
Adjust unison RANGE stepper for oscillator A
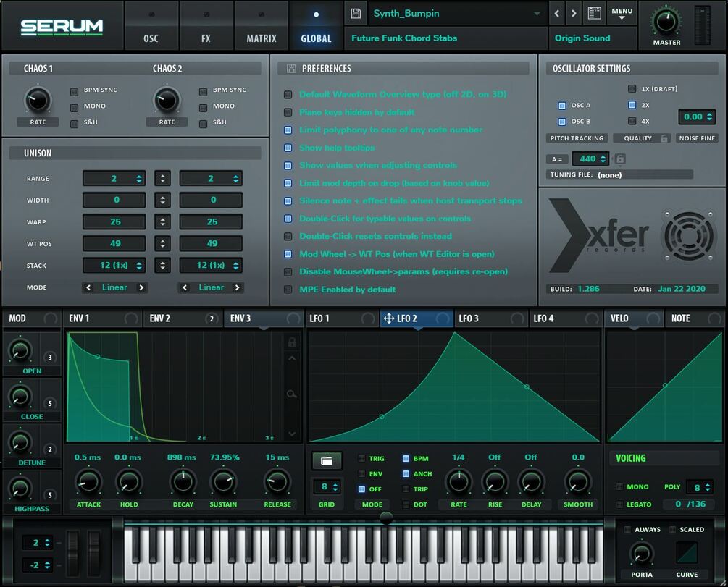click(138, 179)
